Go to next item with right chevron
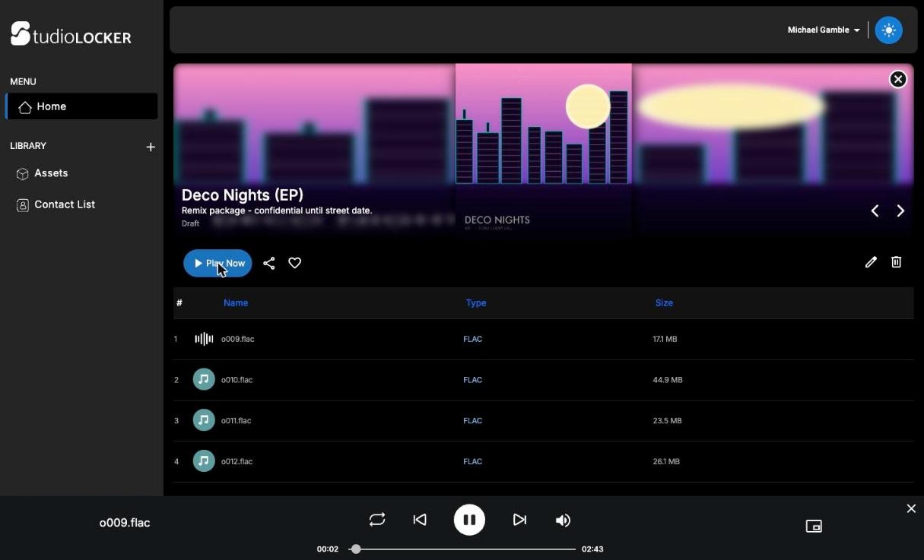 click(x=900, y=211)
